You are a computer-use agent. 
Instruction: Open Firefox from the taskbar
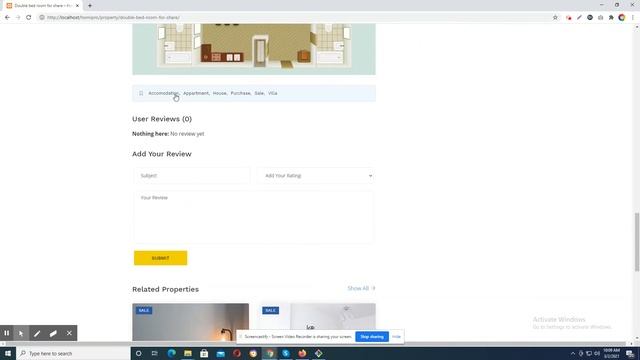[302, 353]
